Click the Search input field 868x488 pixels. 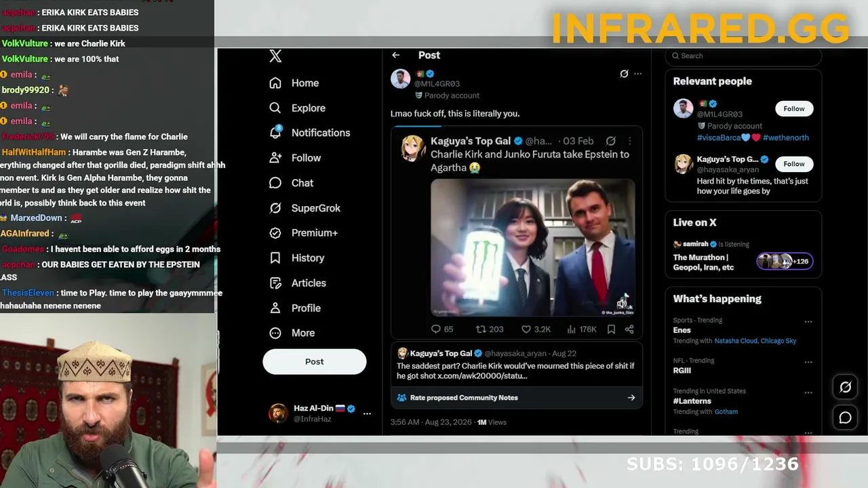743,56
